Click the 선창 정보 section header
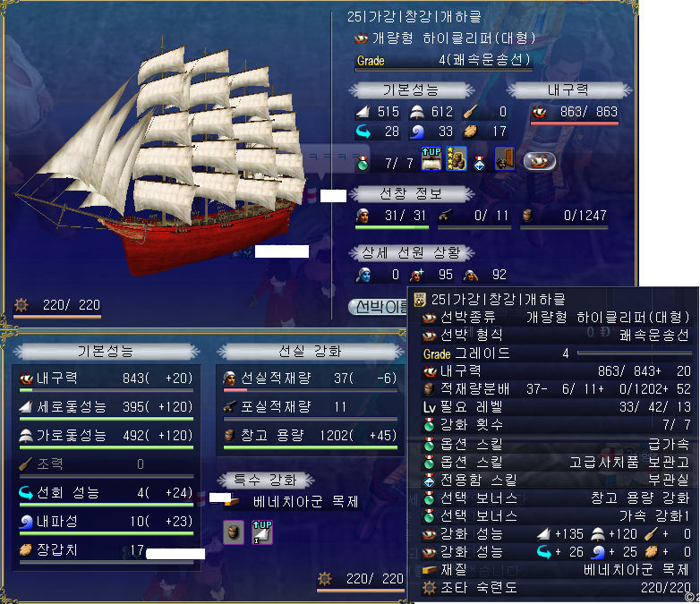Viewport: 700px width, 604px height. click(411, 194)
